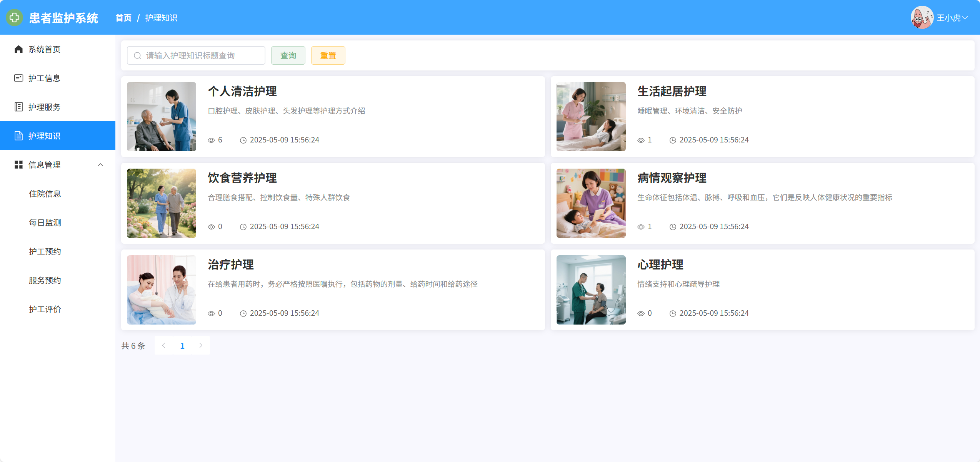Collapse the 信息管理 submenu chevron
The height and width of the screenshot is (462, 980).
(x=100, y=165)
